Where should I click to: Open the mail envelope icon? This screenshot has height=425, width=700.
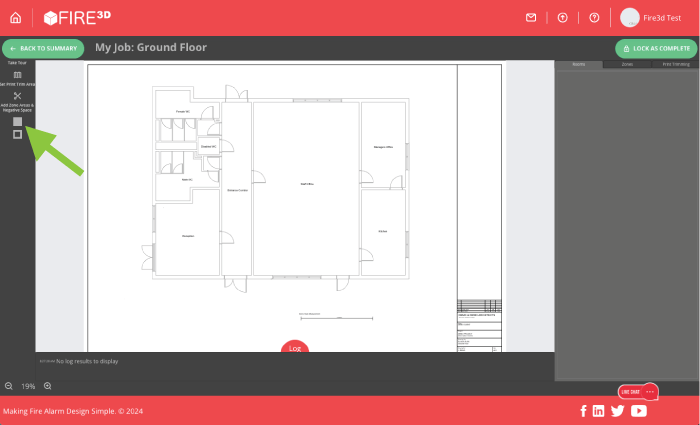pos(531,17)
